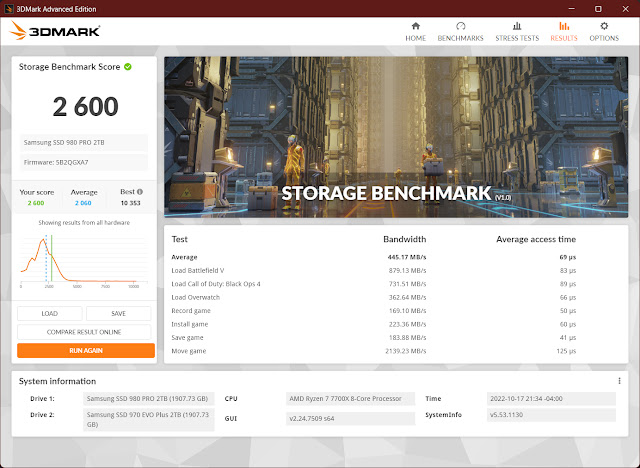This screenshot has height=468, width=640.
Task: Click the orange RUN AGAIN button
Action: click(86, 350)
